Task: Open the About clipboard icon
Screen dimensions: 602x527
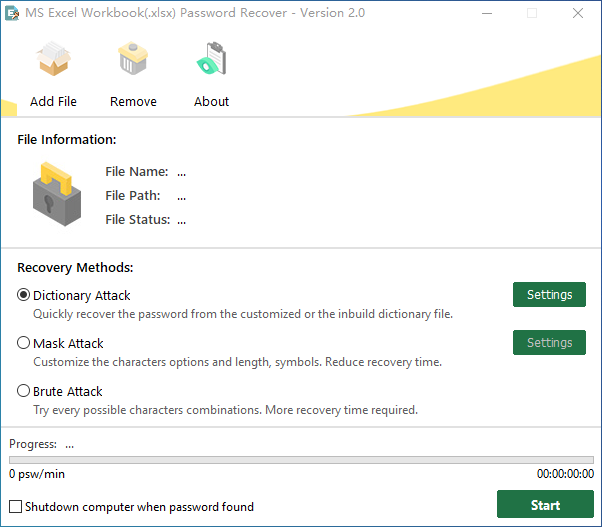Action: click(212, 58)
